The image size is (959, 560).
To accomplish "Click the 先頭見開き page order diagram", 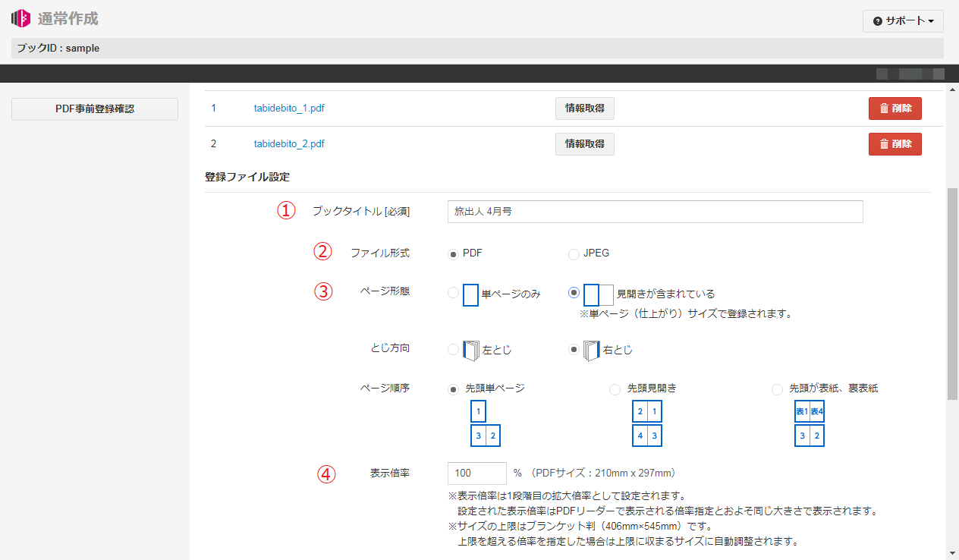I will click(x=647, y=424).
